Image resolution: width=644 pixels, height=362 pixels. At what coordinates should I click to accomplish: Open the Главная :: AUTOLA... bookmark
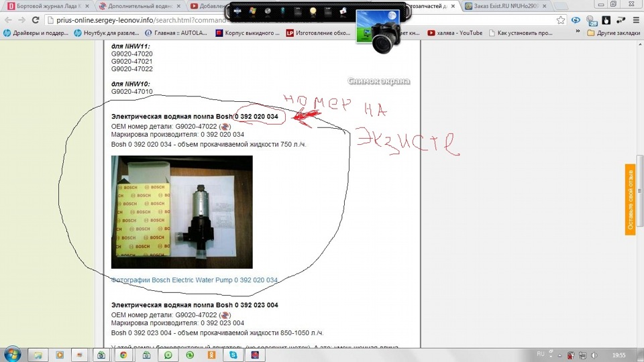(x=176, y=33)
